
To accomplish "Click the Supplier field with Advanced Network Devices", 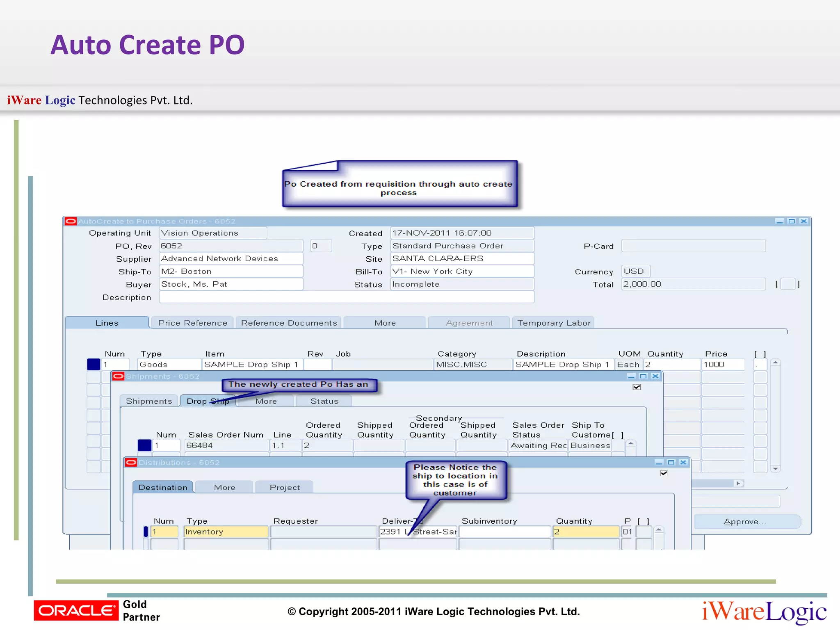I will click(x=231, y=258).
